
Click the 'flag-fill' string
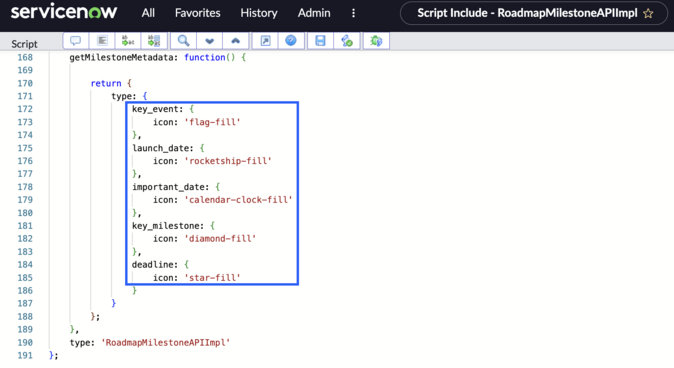[212, 122]
